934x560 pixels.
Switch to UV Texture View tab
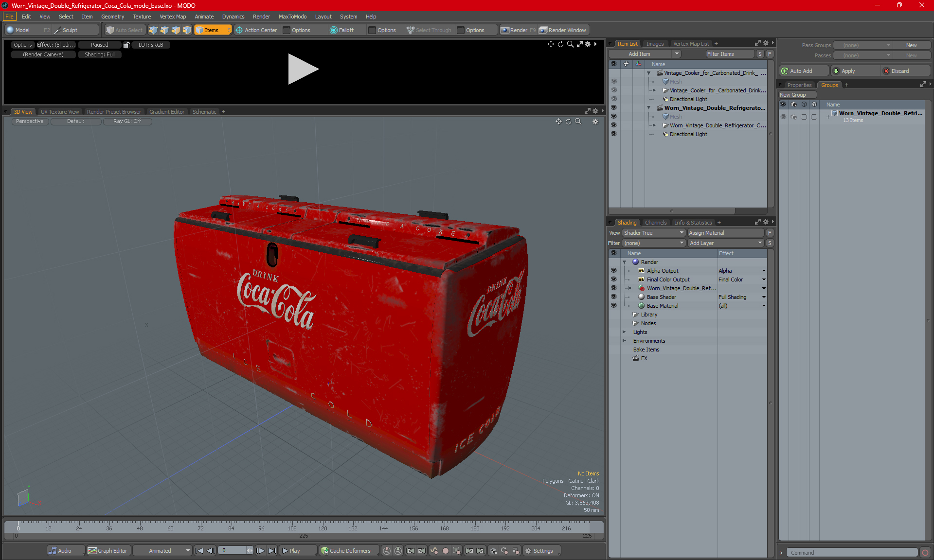coord(60,112)
